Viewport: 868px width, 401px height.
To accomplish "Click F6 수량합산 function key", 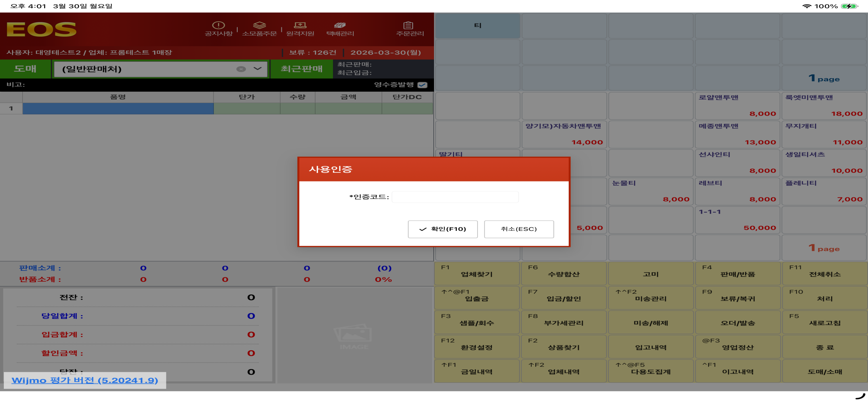I will tap(564, 273).
